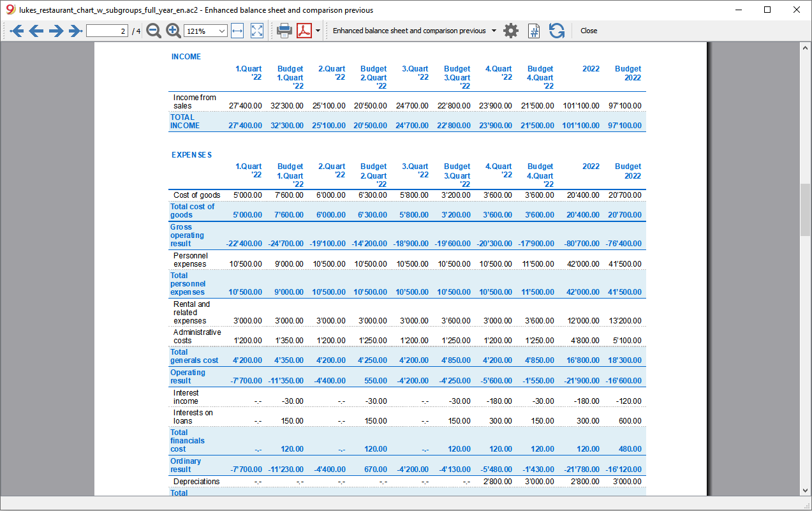812x511 pixels.
Task: Click 97'100.00 in the Income from sales row
Action: 624,106
